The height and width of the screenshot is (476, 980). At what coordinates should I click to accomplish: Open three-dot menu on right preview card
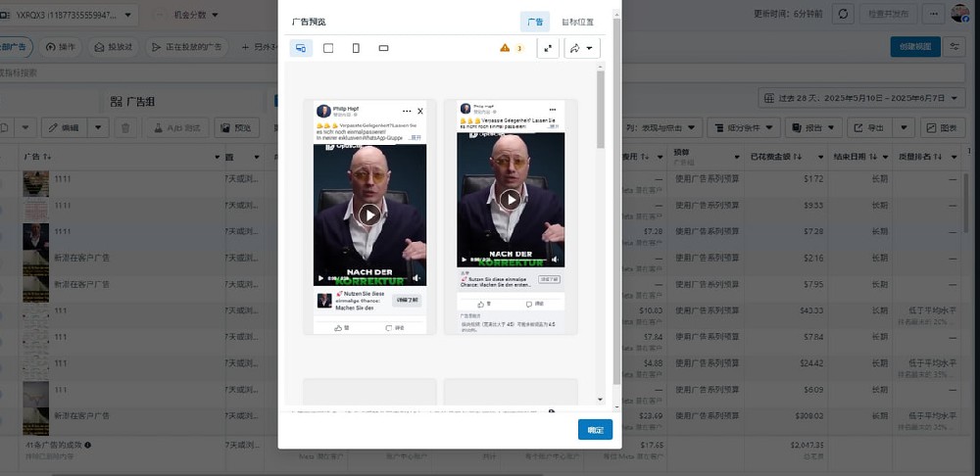[553, 110]
